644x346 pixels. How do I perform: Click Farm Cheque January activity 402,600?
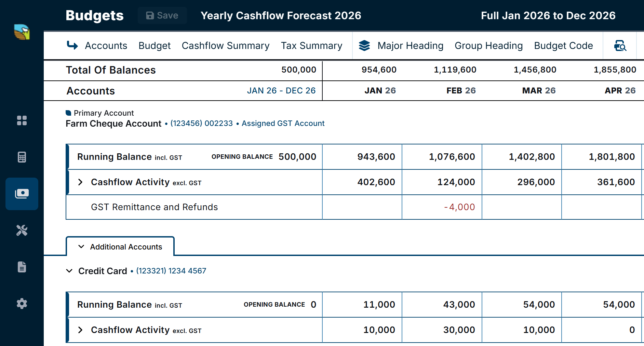(362, 182)
